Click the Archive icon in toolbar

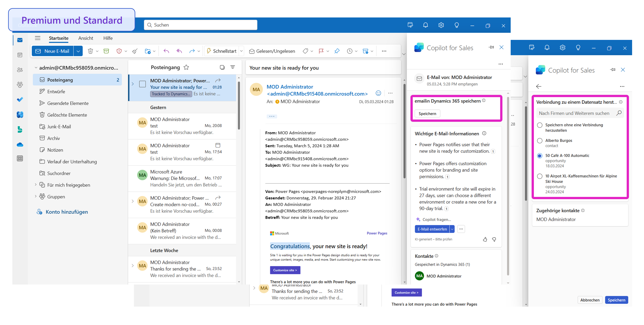point(106,51)
